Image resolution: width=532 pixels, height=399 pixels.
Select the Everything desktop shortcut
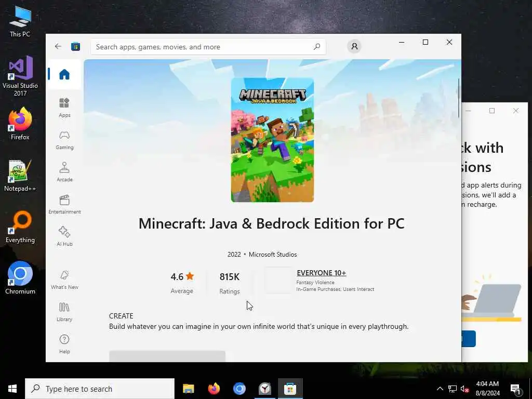[20, 227]
